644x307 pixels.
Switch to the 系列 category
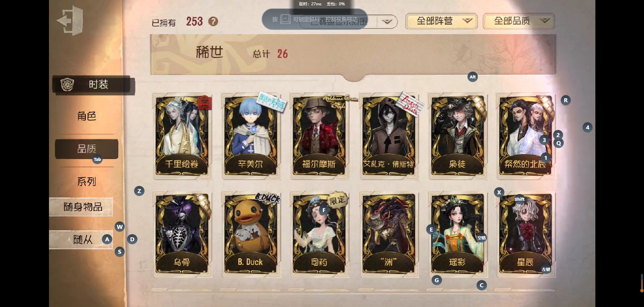pos(87,182)
